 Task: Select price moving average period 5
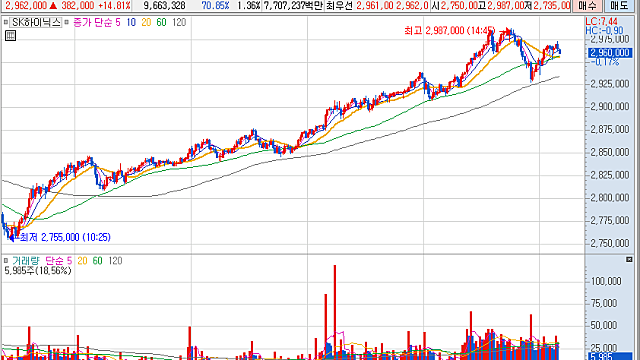click(x=118, y=22)
